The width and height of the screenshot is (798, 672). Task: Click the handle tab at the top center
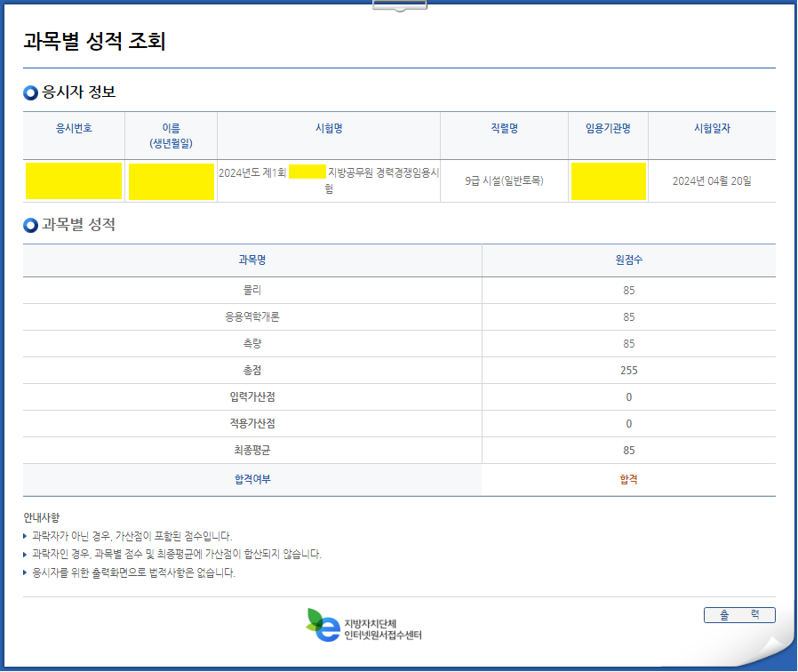[x=399, y=5]
